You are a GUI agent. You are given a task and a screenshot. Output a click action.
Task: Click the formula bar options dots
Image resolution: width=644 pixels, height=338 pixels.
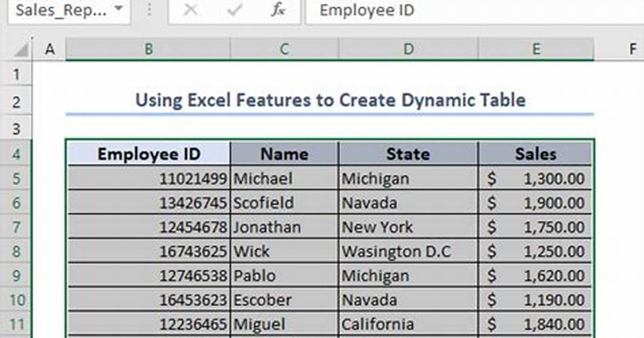[149, 10]
